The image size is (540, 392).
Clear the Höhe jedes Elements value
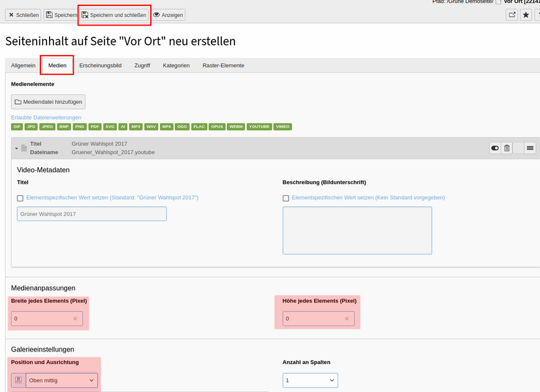click(347, 319)
